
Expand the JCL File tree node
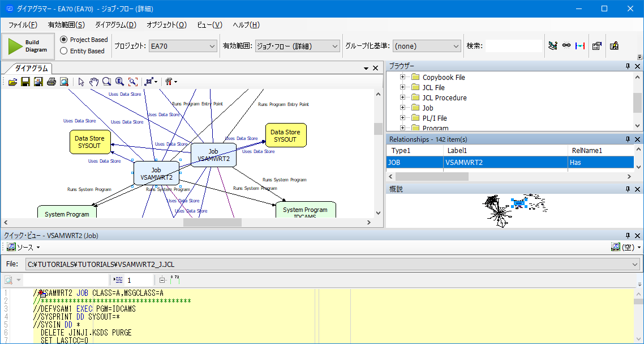(402, 87)
